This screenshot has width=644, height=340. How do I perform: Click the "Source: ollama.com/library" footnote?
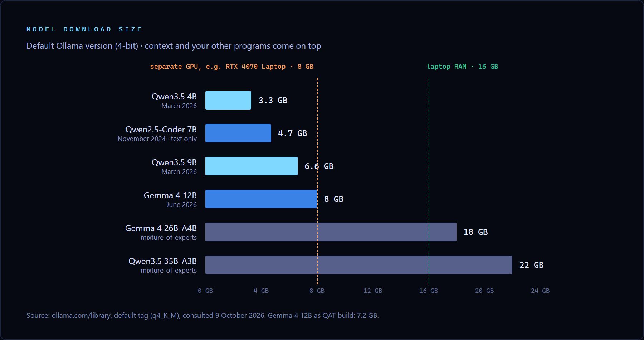tap(203, 316)
